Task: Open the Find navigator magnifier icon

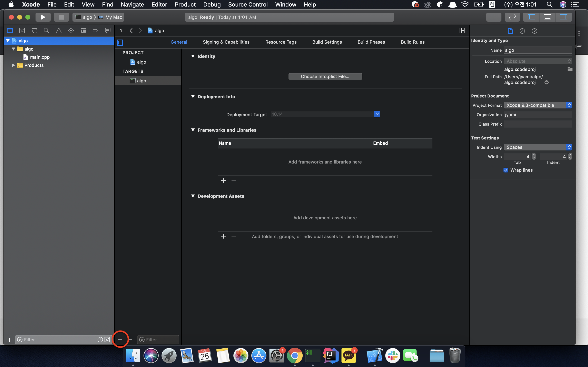Action: pos(46,31)
